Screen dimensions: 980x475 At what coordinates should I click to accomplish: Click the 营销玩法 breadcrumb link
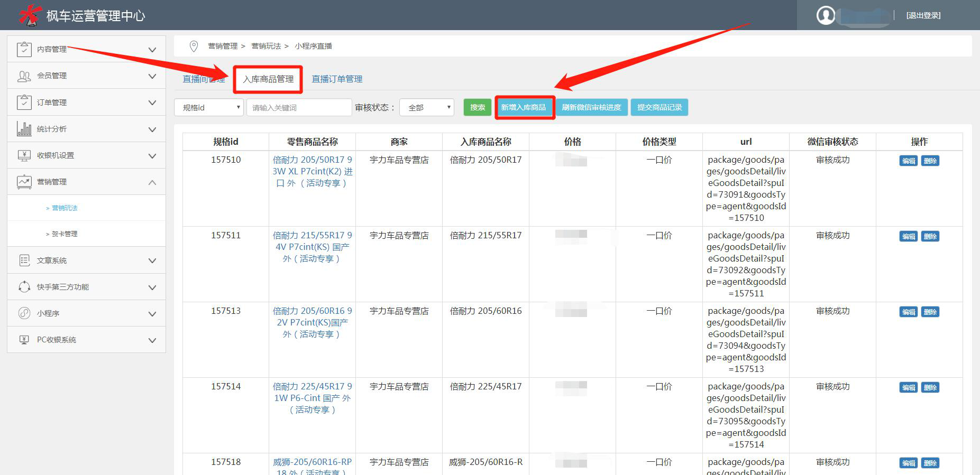click(x=266, y=46)
